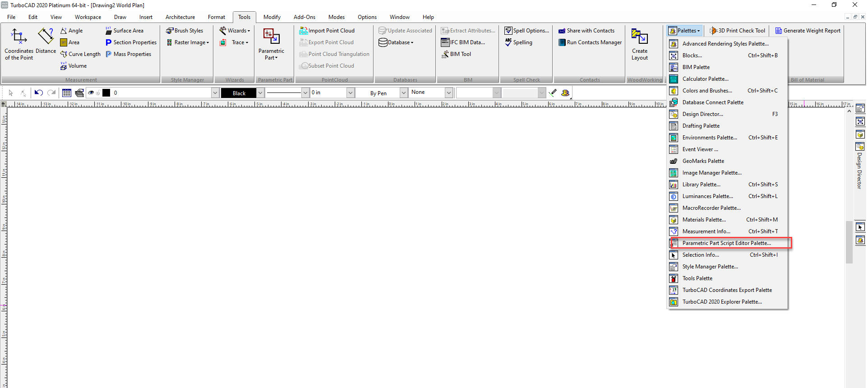The width and height of the screenshot is (868, 388).
Task: Click Generate Weight Report
Action: [808, 31]
